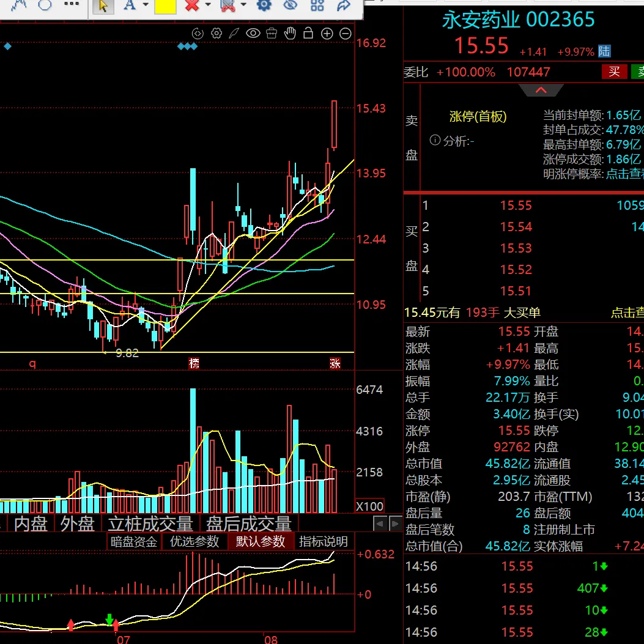
Task: Open 明涨停概率 点击查看 link
Action: tap(624, 174)
